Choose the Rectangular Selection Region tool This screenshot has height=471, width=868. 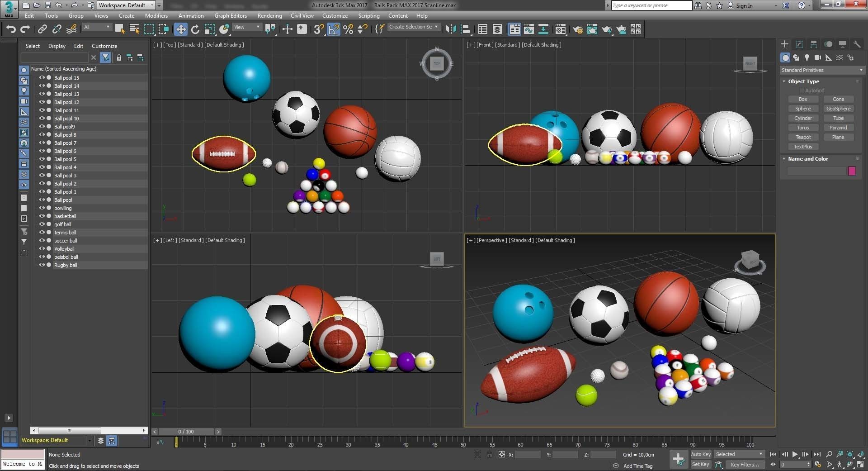(x=149, y=29)
